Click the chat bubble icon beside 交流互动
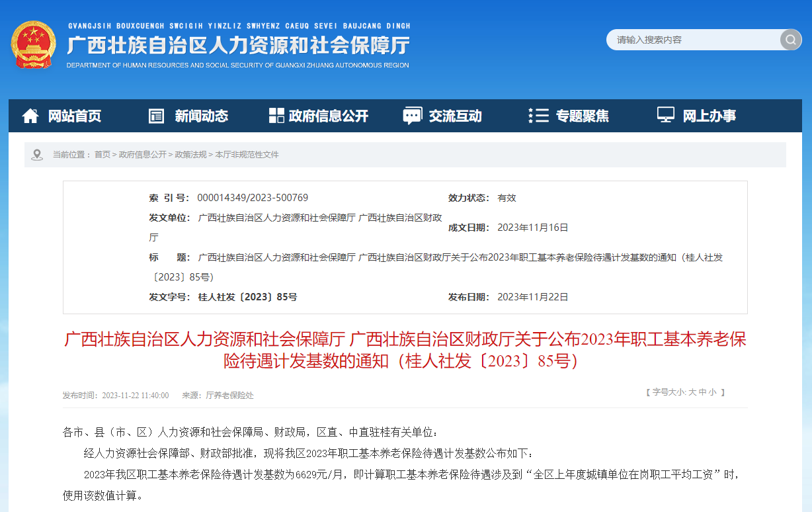This screenshot has width=812, height=512. (412, 116)
